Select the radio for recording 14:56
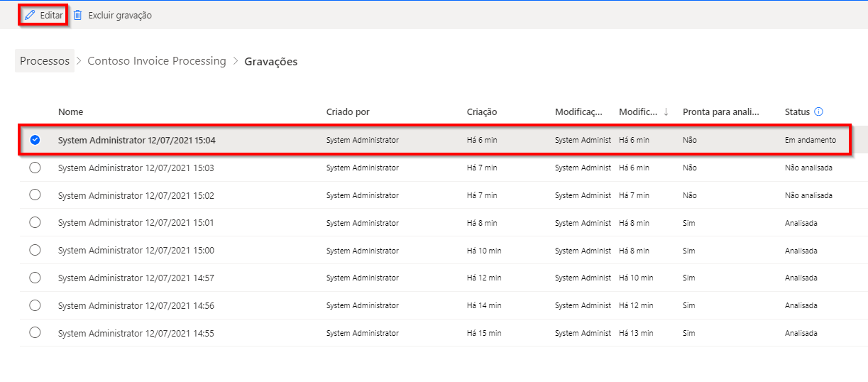This screenshot has height=382, width=868. pos(35,305)
